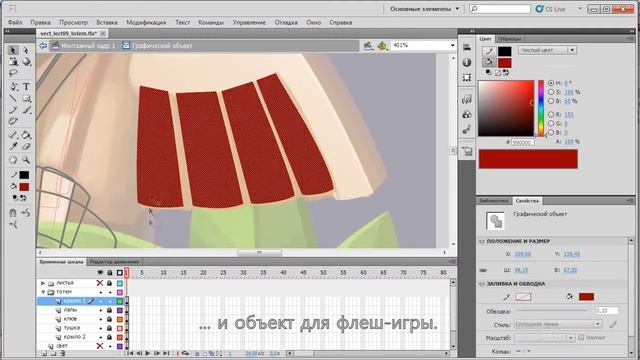The height and width of the screenshot is (360, 640).
Task: Select the Paint Bucket tool
Action: [26, 135]
